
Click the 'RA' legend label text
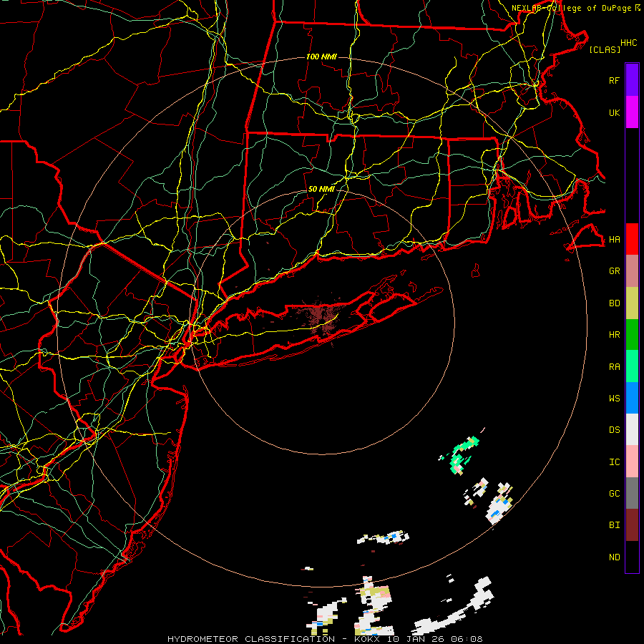tap(614, 367)
